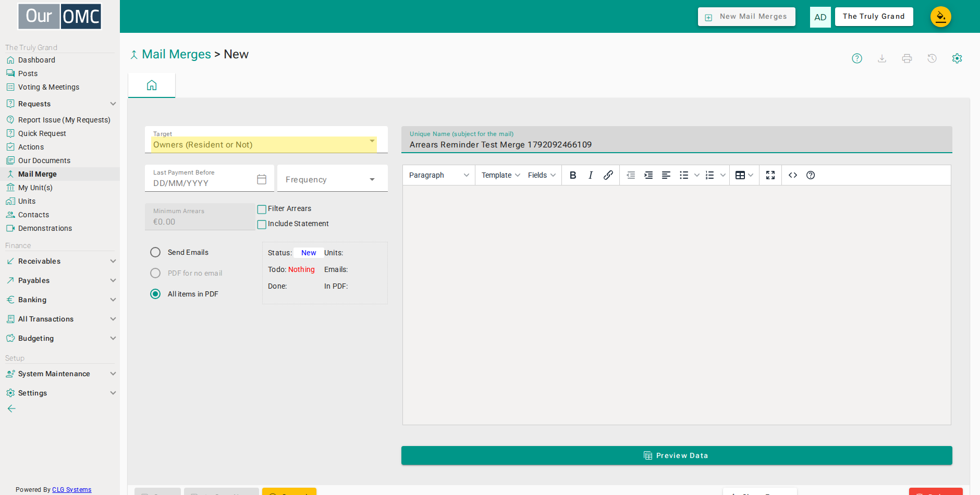The image size is (980, 495).
Task: Toggle italic formatting in editor
Action: click(591, 175)
